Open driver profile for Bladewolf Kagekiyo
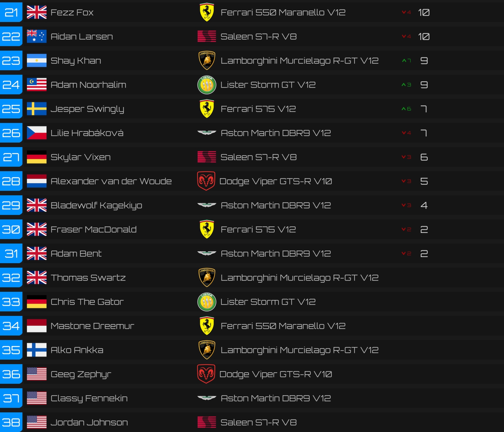Screen dimensions: 504x432 click(x=96, y=205)
